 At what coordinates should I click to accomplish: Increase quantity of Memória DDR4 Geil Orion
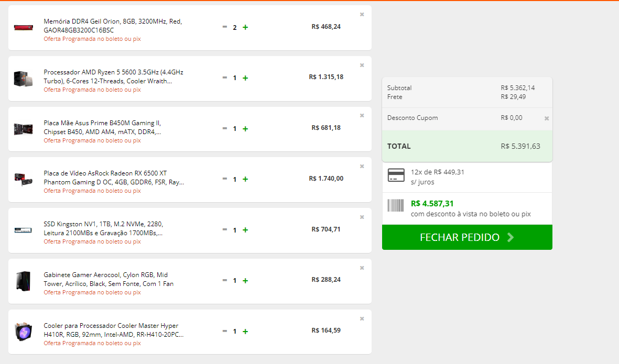tap(245, 27)
